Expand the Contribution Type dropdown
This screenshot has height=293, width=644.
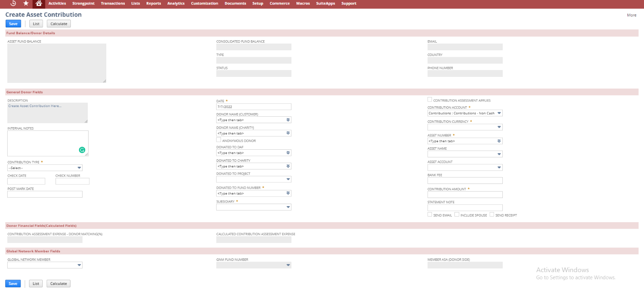click(79, 168)
